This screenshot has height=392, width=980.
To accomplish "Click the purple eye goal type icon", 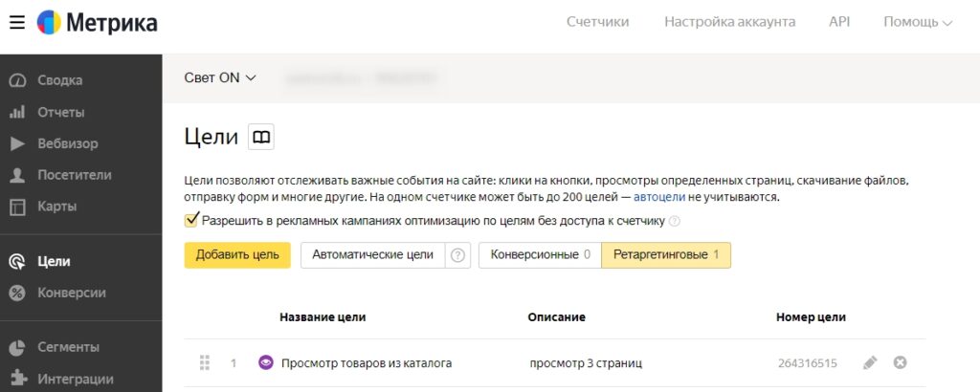I will pos(266,363).
